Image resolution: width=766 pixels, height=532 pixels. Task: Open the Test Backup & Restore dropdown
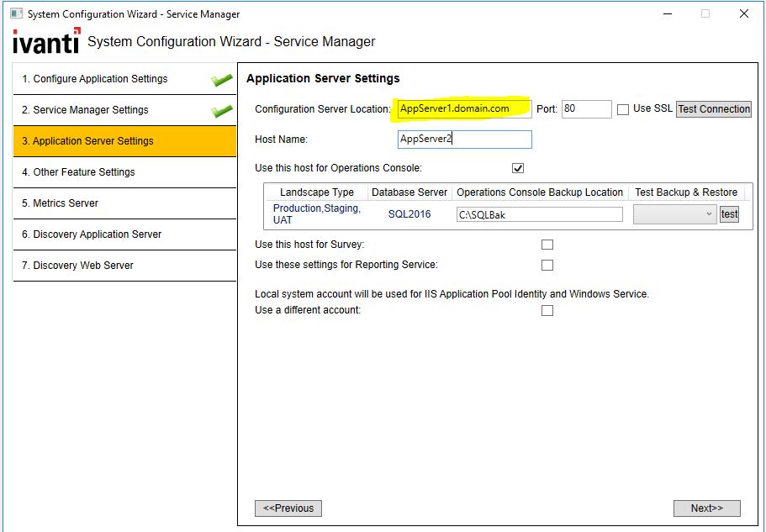pyautogui.click(x=674, y=214)
